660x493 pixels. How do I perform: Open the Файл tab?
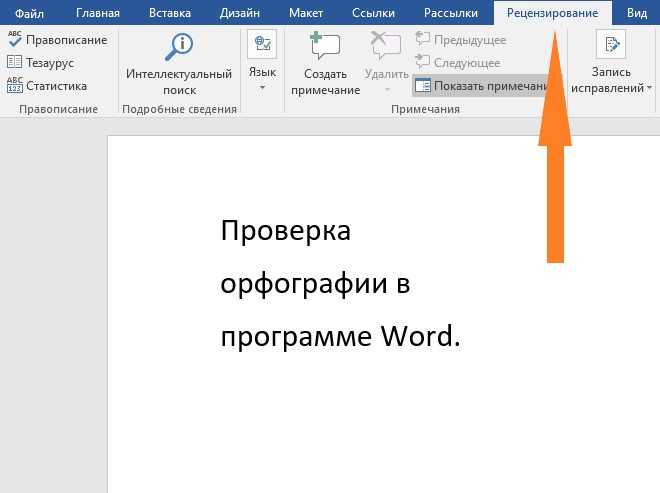[29, 13]
